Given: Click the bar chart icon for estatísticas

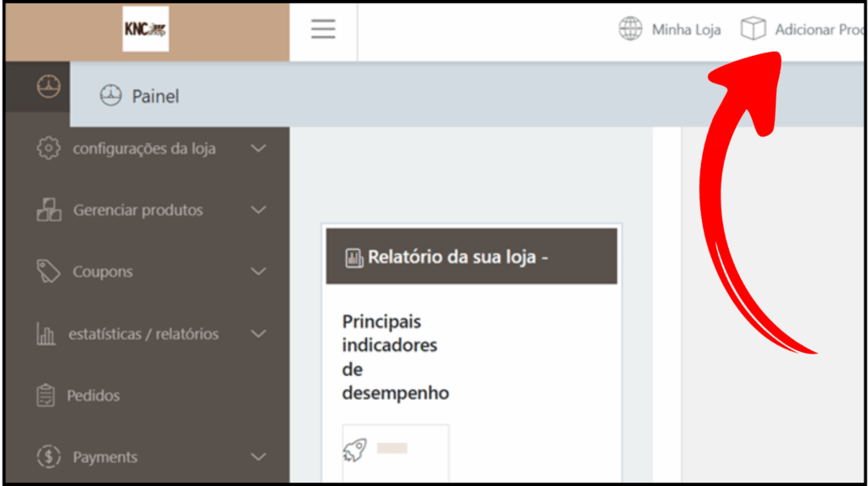Looking at the screenshot, I should point(46,334).
